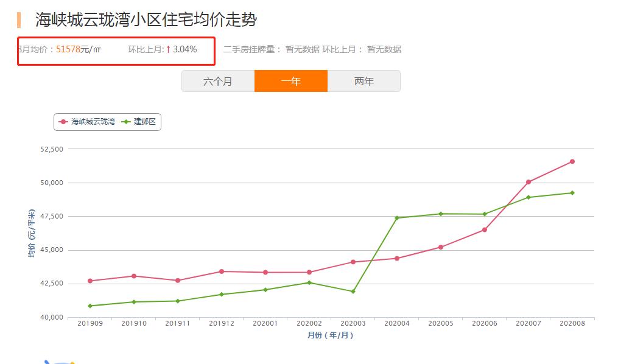Toggle 建邺区 series in legend
The image size is (632, 364).
click(139, 122)
